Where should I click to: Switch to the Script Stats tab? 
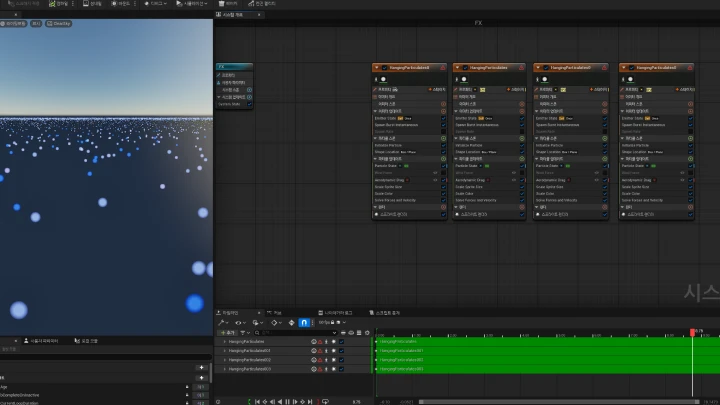point(385,313)
